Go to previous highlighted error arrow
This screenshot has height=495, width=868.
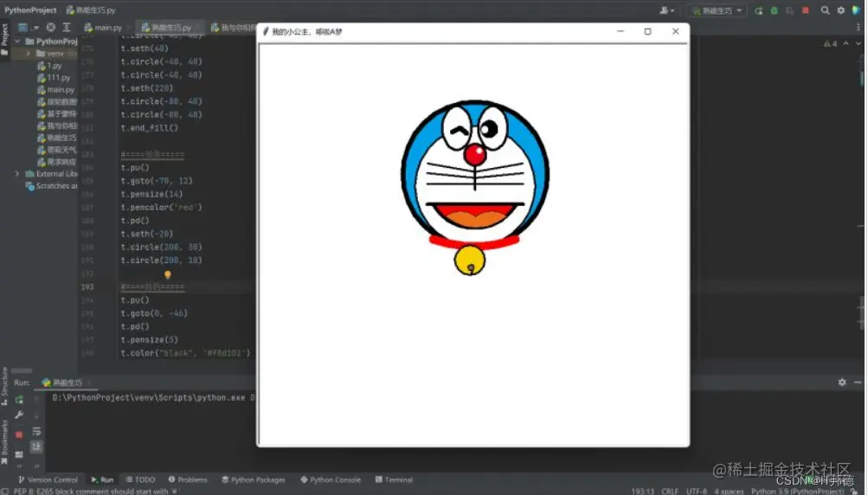click(x=845, y=44)
